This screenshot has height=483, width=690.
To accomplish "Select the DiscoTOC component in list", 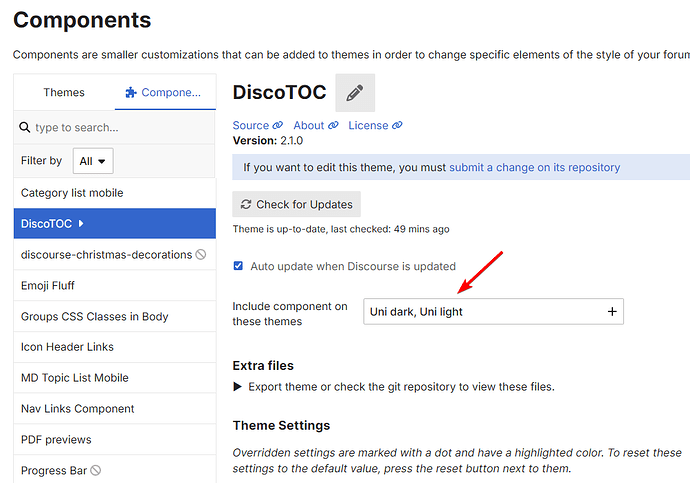I will (115, 223).
